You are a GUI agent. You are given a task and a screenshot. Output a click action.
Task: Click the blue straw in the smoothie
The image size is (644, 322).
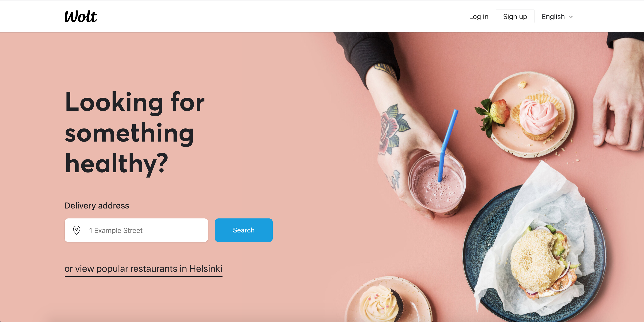[448, 145]
